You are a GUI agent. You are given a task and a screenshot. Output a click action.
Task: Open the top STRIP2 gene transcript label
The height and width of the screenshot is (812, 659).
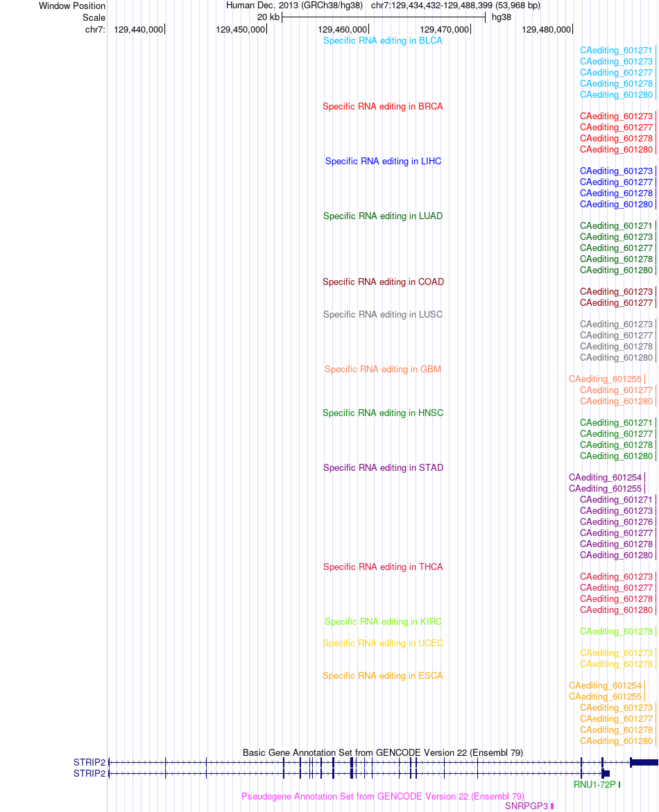[89, 763]
